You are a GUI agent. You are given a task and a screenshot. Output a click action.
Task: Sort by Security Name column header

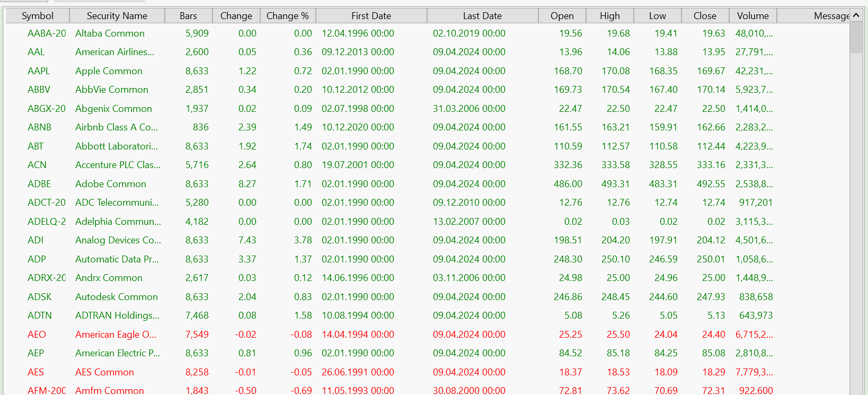(117, 16)
